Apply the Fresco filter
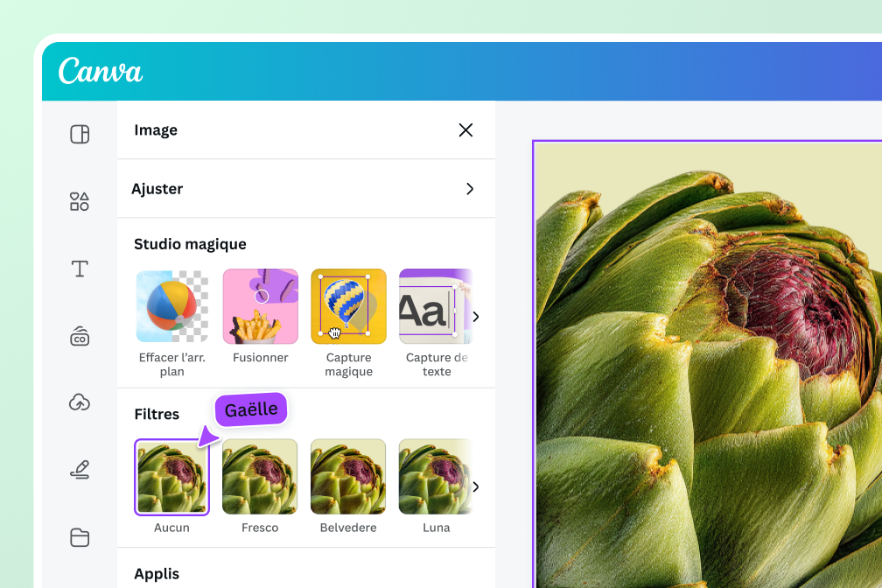 (x=260, y=477)
